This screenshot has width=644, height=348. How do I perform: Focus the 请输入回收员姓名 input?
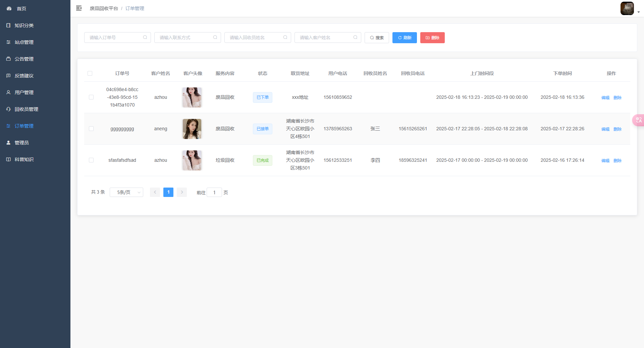[x=258, y=38]
